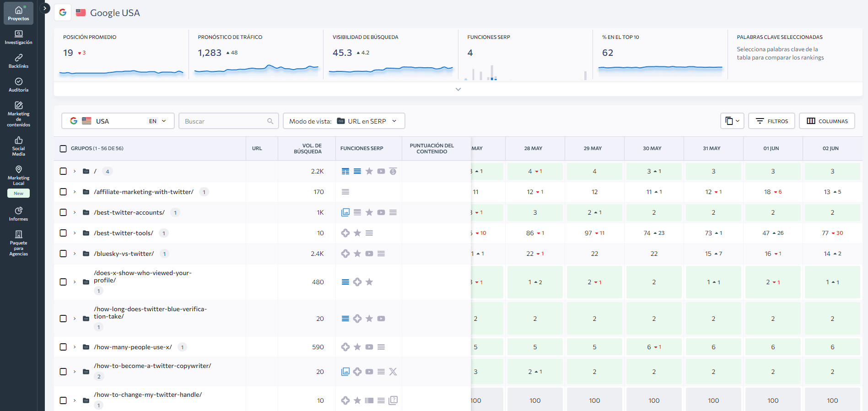This screenshot has width=868, height=411.
Task: Click the AI overview icon in /bluesky-vs-twitter/ row
Action: click(345, 254)
